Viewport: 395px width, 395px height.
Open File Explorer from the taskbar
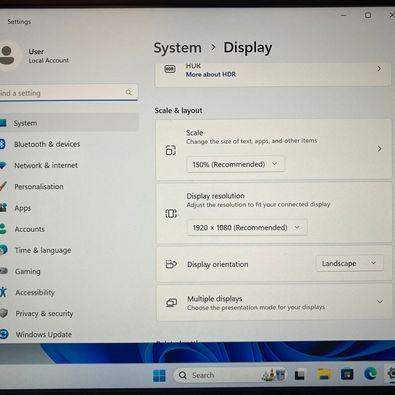click(323, 375)
